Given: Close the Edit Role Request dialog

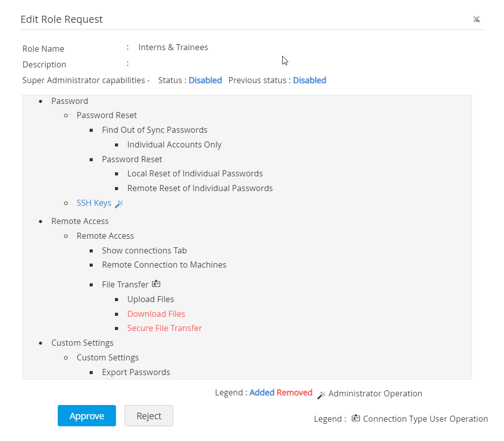Looking at the screenshot, I should pos(476,19).
